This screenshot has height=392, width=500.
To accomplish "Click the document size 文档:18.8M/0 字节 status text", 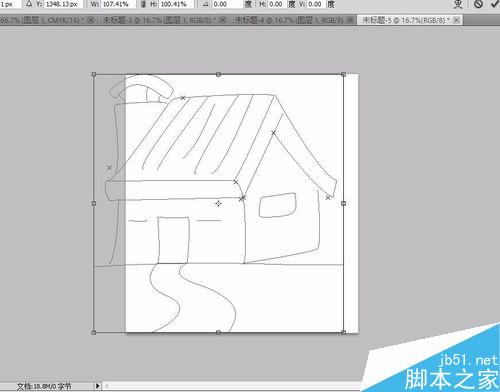I will pos(44,386).
